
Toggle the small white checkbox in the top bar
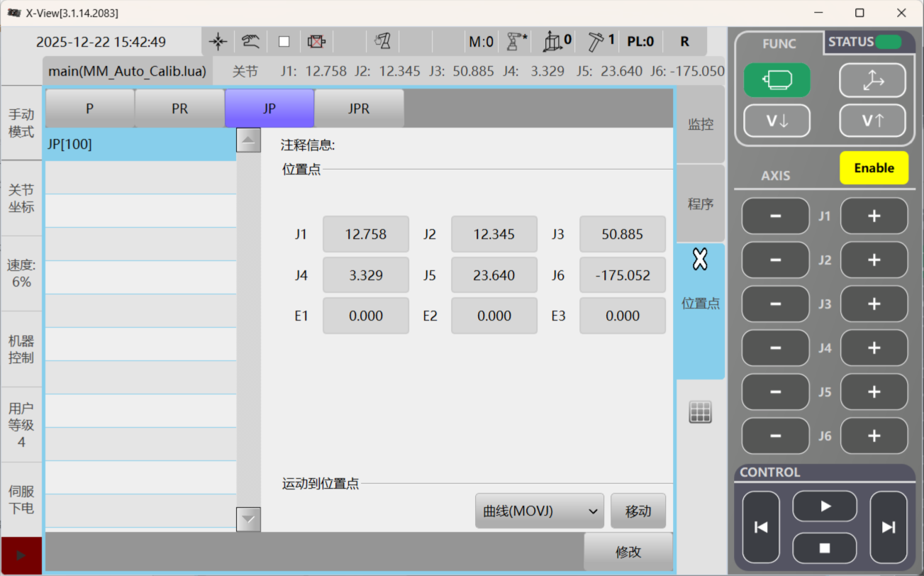pyautogui.click(x=284, y=42)
